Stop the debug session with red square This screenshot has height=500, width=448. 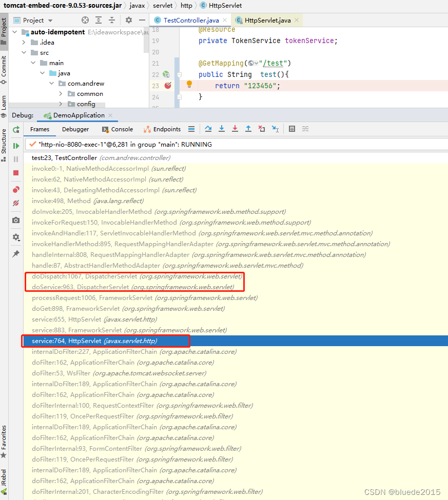(16, 173)
